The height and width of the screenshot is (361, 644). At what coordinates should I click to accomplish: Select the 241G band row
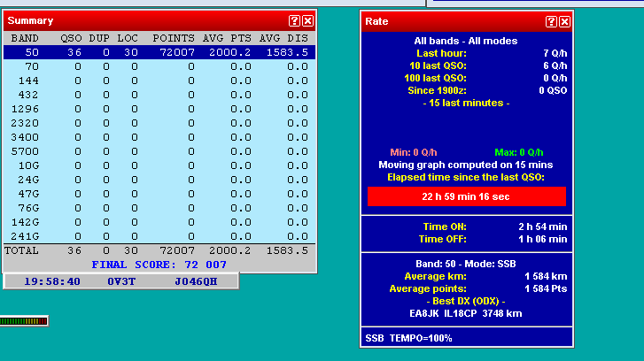coord(159,236)
